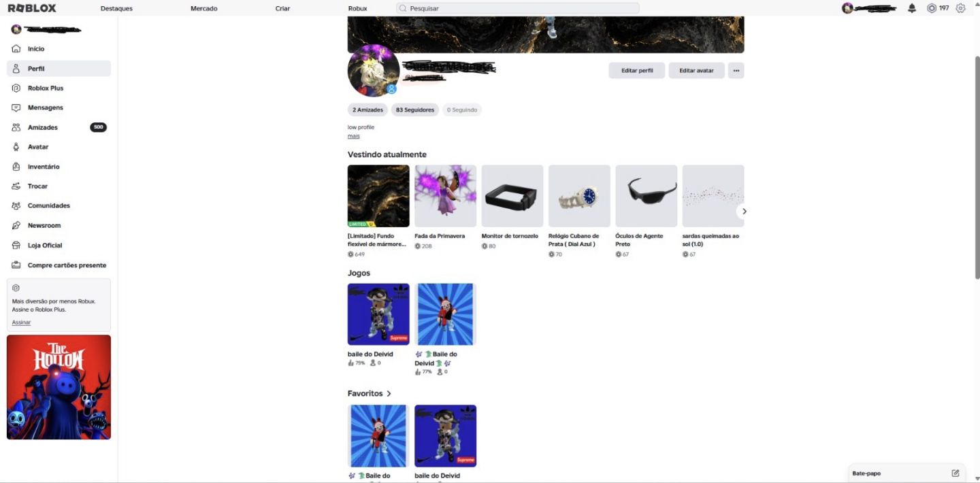Open the 2 Amizades list

coord(367,110)
